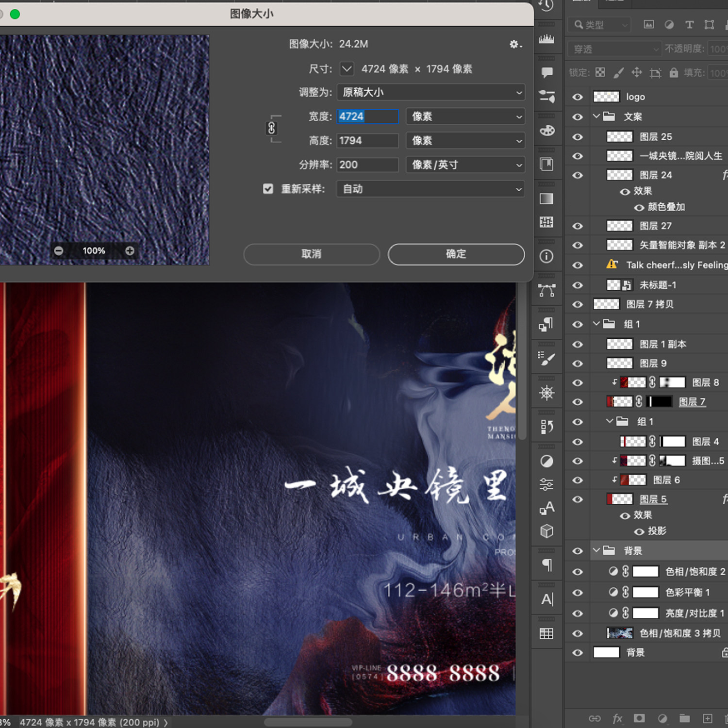Open the Brushes panel icon
728x728 pixels.
547,97
